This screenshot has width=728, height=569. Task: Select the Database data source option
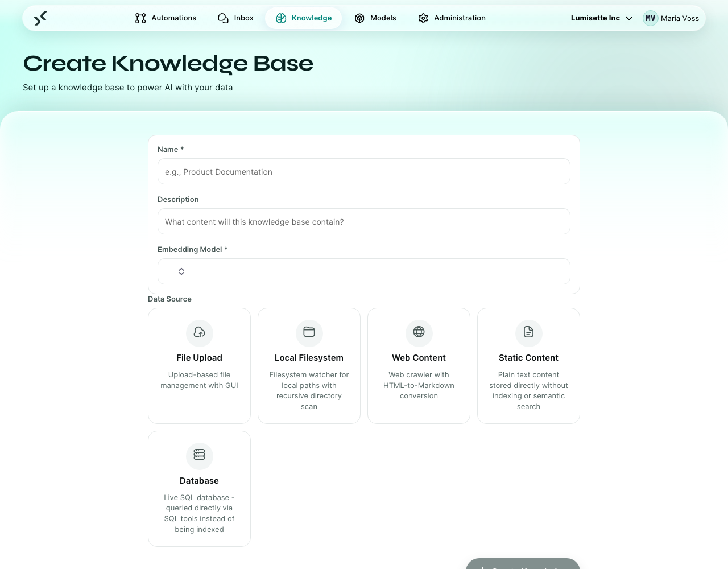(x=199, y=489)
